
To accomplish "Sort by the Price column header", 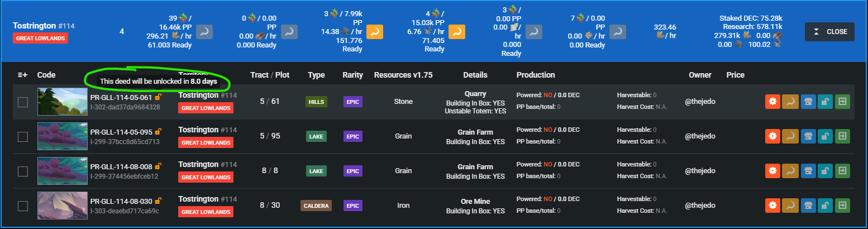I will (x=736, y=75).
